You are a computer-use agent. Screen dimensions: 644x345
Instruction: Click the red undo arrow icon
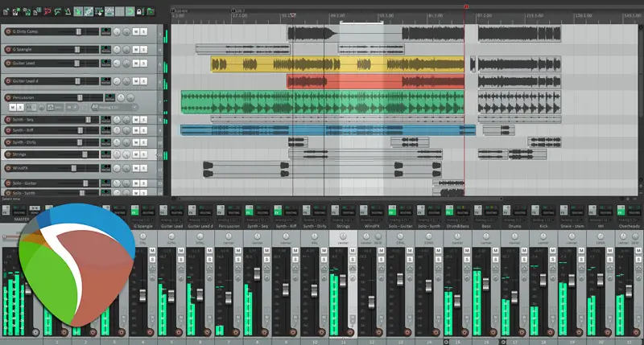pyautogui.click(x=47, y=11)
